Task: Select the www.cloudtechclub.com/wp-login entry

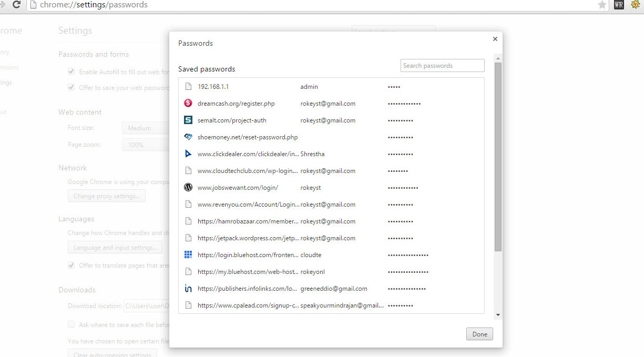Action: click(248, 171)
